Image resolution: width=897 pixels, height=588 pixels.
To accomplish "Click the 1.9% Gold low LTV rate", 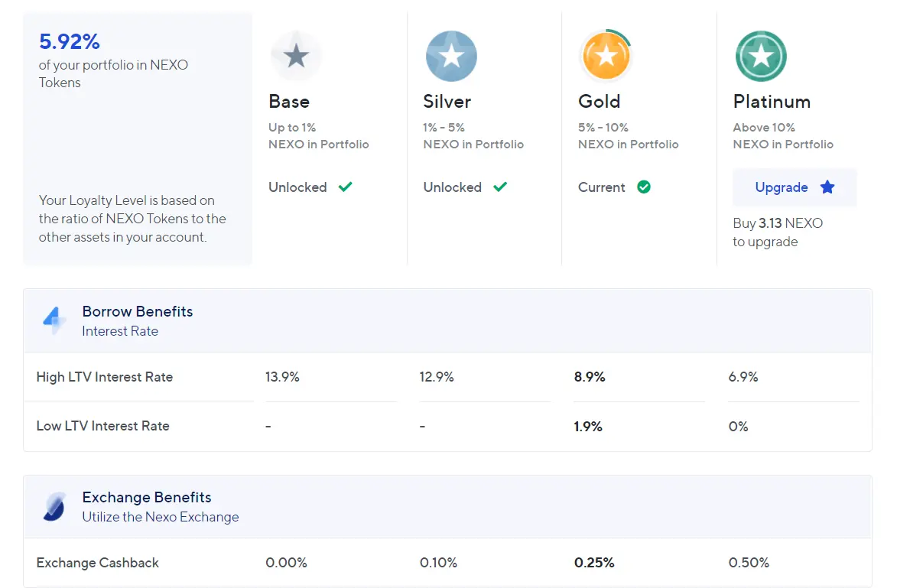I will [588, 427].
